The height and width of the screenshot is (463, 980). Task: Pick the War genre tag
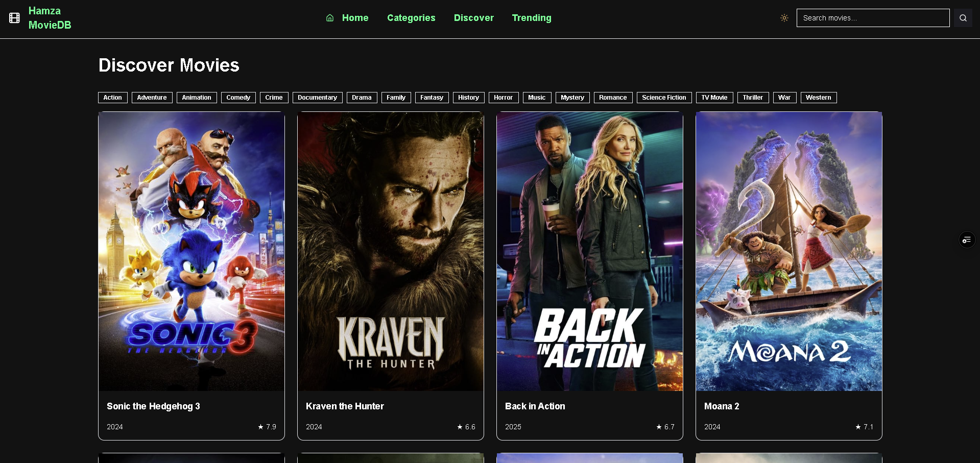(784, 98)
